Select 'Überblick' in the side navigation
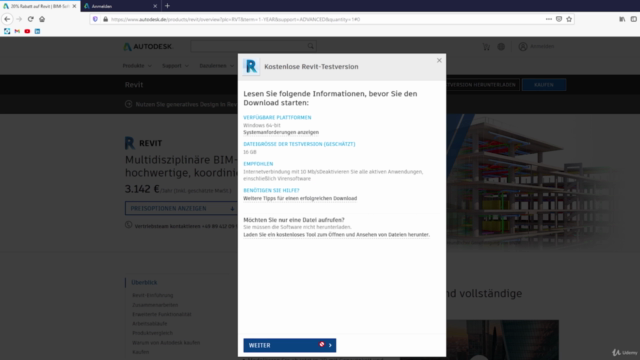The width and height of the screenshot is (640, 360). click(144, 282)
